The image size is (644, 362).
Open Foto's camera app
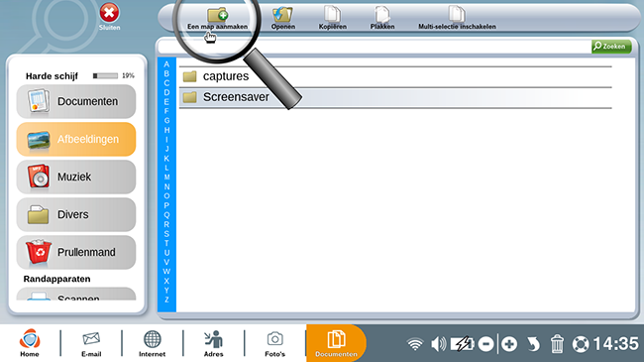coord(274,344)
